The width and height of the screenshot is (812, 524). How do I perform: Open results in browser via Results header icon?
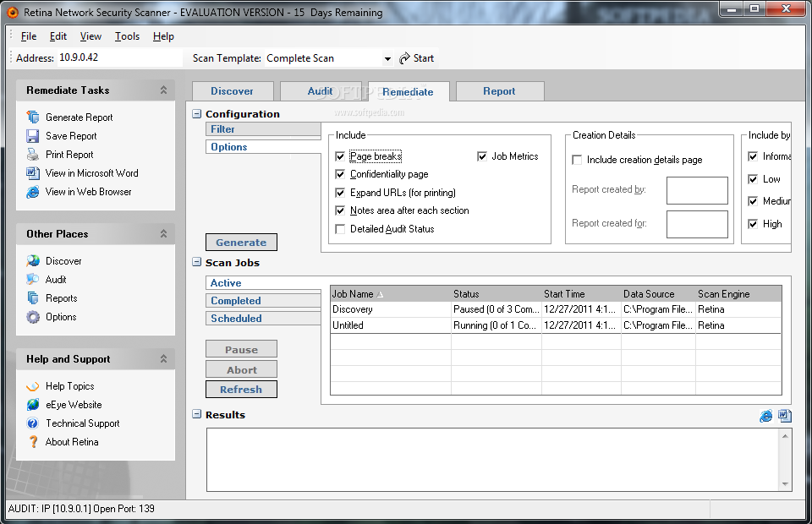click(766, 415)
